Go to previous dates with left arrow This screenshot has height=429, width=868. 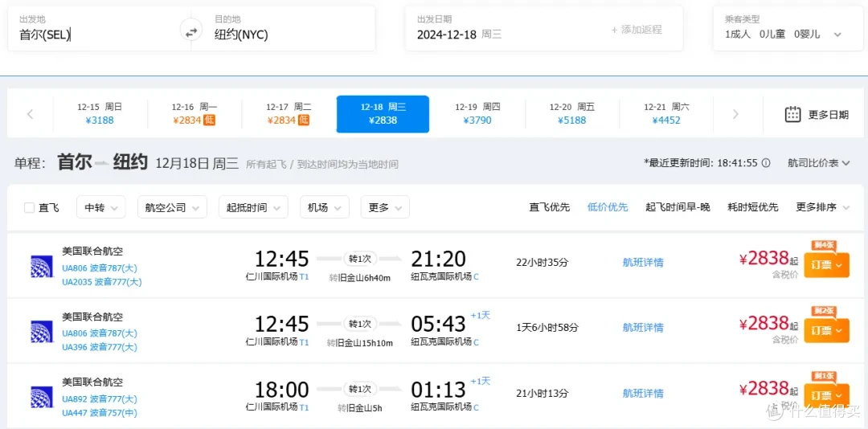click(x=30, y=114)
